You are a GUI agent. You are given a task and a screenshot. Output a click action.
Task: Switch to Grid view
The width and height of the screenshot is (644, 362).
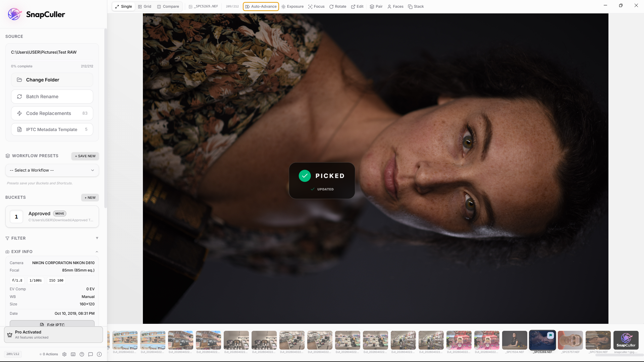(145, 6)
